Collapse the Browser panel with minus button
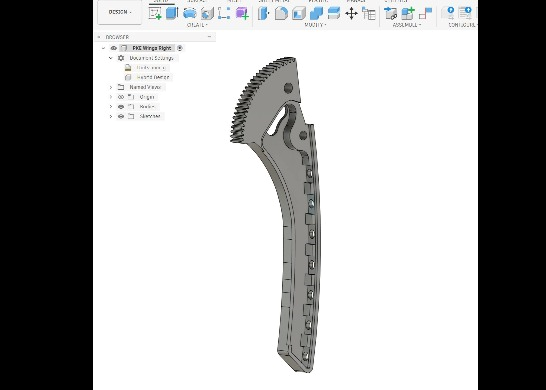 209,37
